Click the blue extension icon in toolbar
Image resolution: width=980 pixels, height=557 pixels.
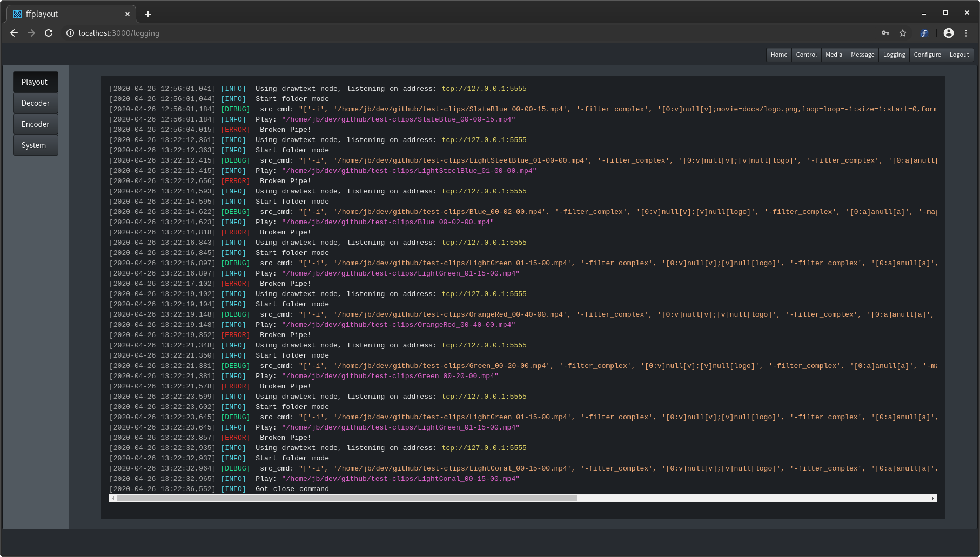924,33
